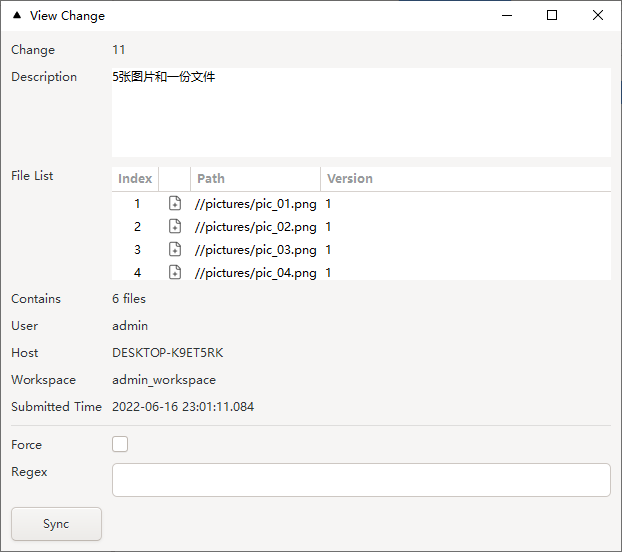Click the file-add icon for pic_04.png
The width and height of the screenshot is (622, 552).
point(175,272)
